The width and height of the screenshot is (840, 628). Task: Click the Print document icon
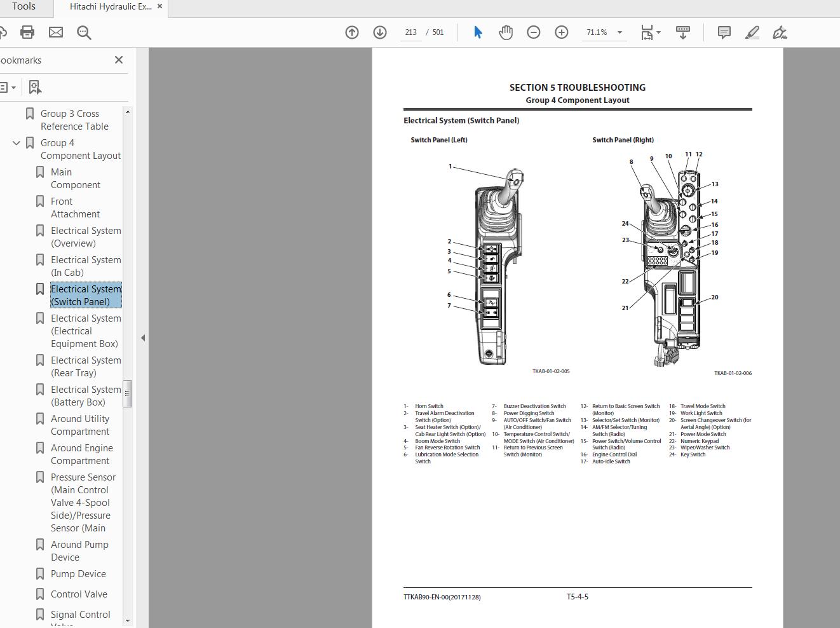(x=27, y=32)
